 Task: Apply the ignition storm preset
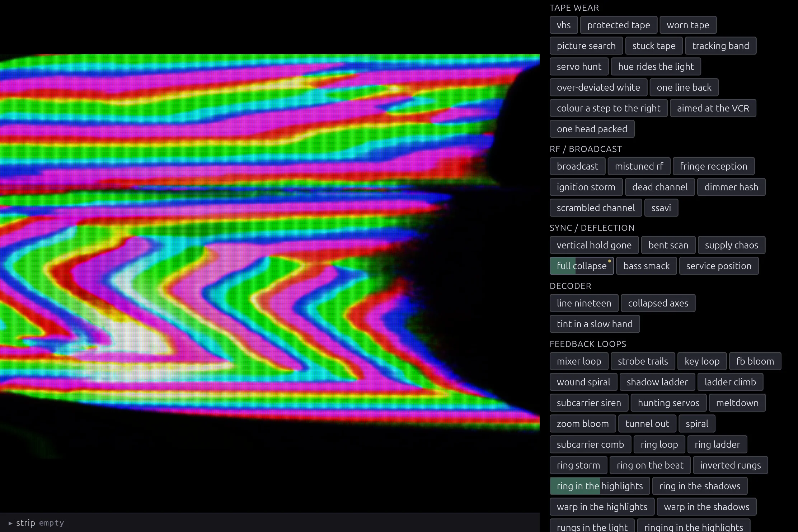(586, 187)
